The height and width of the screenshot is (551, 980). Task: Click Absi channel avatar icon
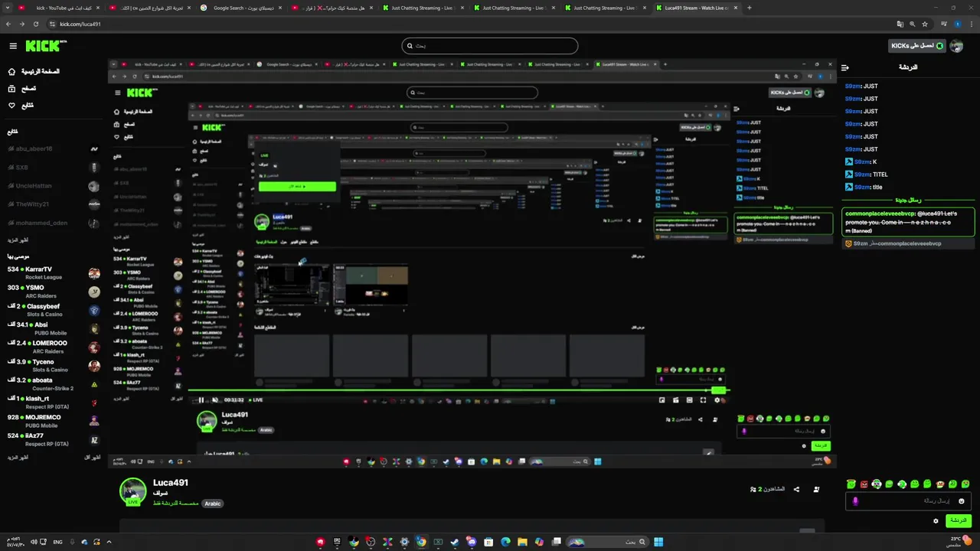point(94,329)
